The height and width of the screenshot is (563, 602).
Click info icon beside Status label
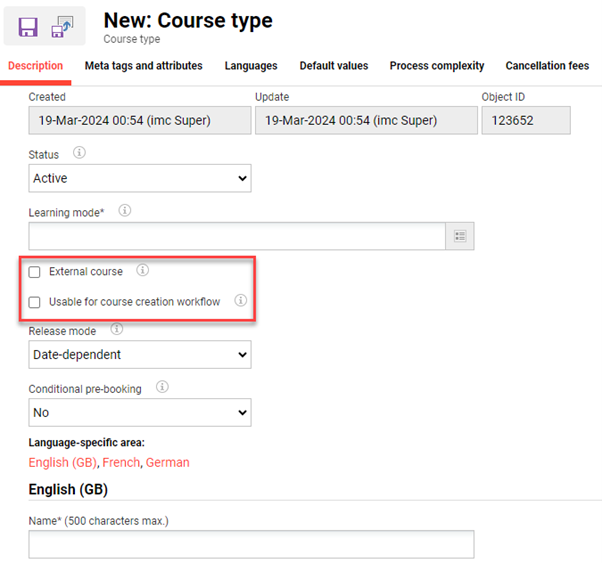click(79, 154)
